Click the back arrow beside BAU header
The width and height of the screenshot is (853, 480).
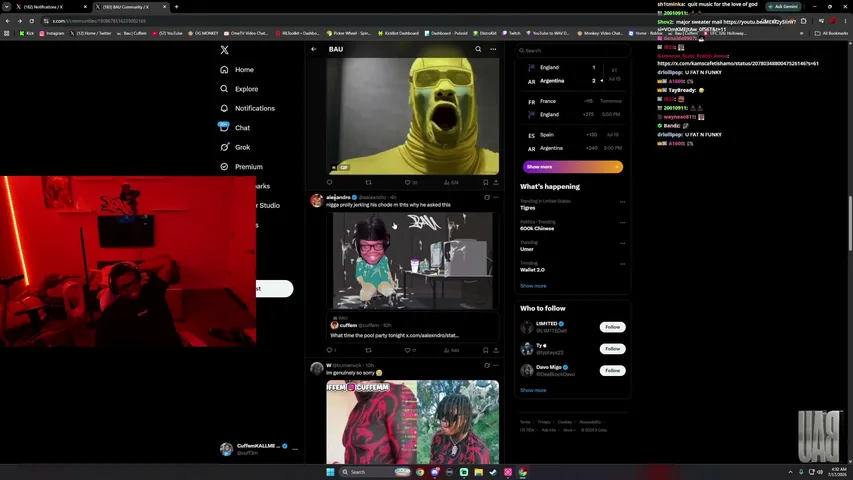click(x=314, y=49)
